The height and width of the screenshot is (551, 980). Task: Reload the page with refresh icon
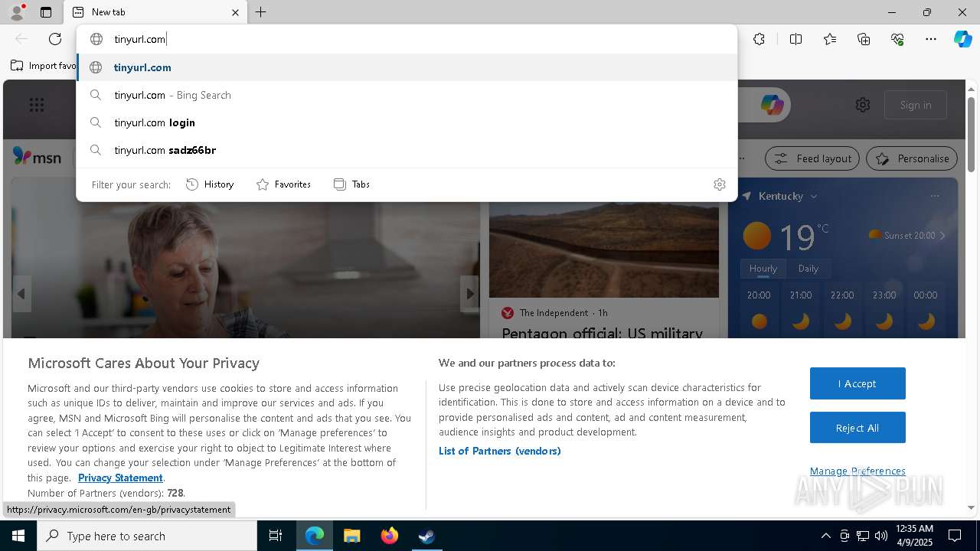(x=55, y=39)
